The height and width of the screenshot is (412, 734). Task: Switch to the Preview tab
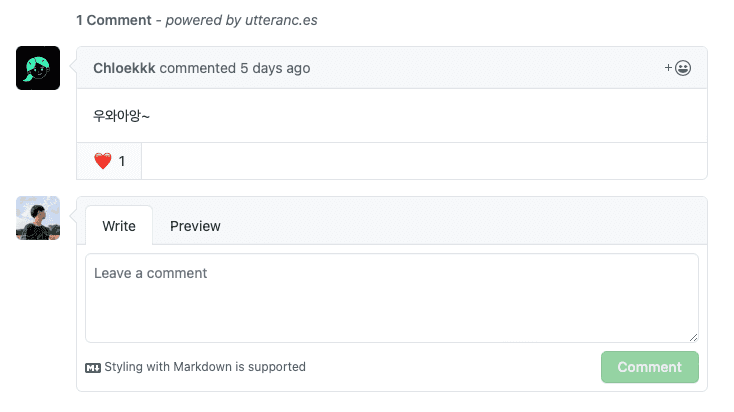coord(195,226)
